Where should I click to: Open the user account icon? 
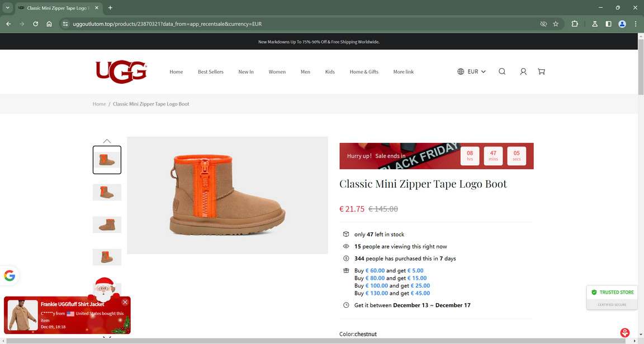523,71
